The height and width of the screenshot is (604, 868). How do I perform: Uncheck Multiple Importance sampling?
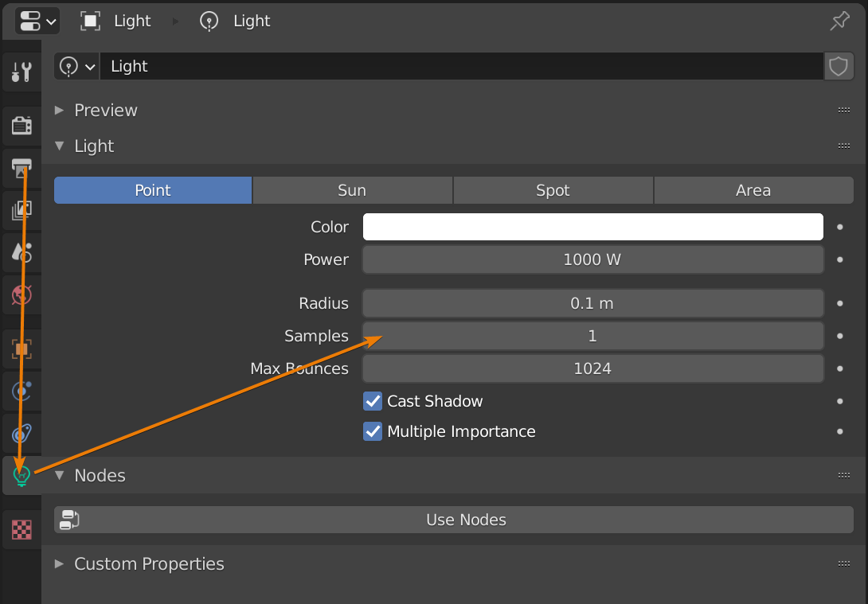pos(372,432)
